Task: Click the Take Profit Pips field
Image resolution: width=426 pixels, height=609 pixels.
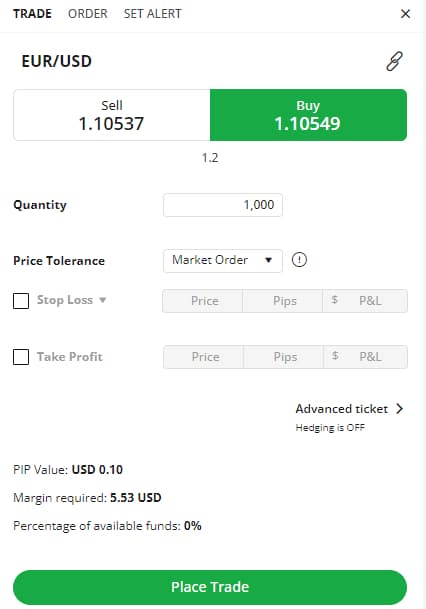Action: coord(284,357)
